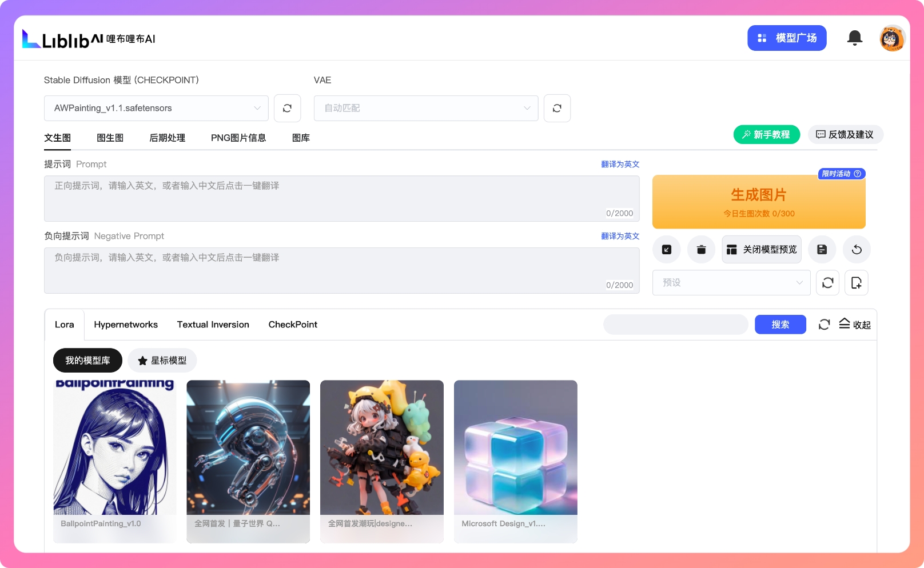The image size is (924, 568).
Task: Click the reset undo arrow icon
Action: point(857,249)
